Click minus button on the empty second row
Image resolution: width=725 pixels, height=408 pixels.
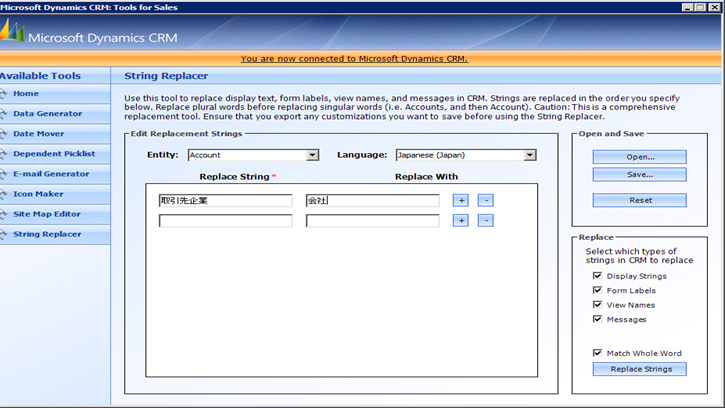(485, 221)
